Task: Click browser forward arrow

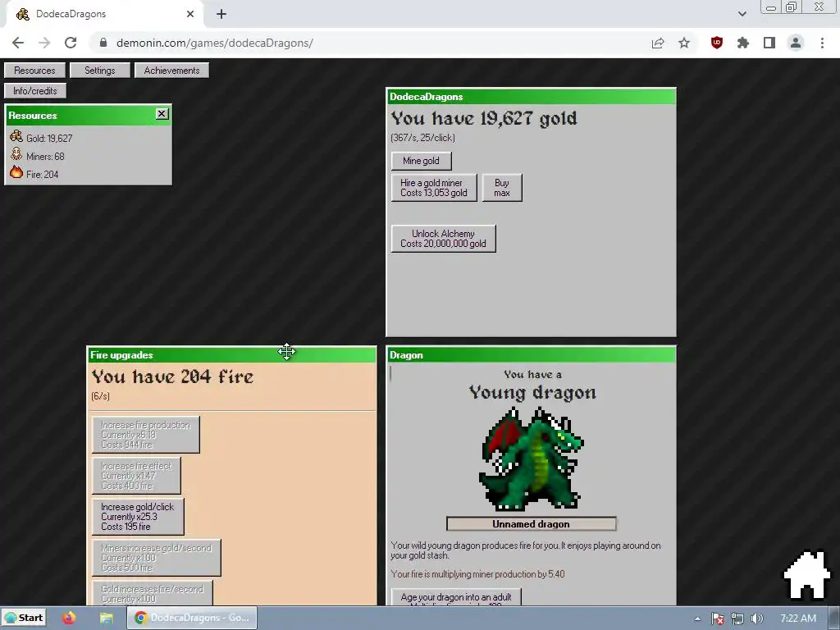Action: (44, 43)
